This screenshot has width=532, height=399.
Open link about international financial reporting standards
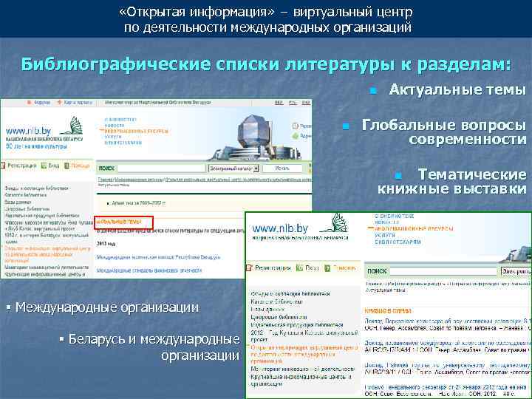[149, 270]
